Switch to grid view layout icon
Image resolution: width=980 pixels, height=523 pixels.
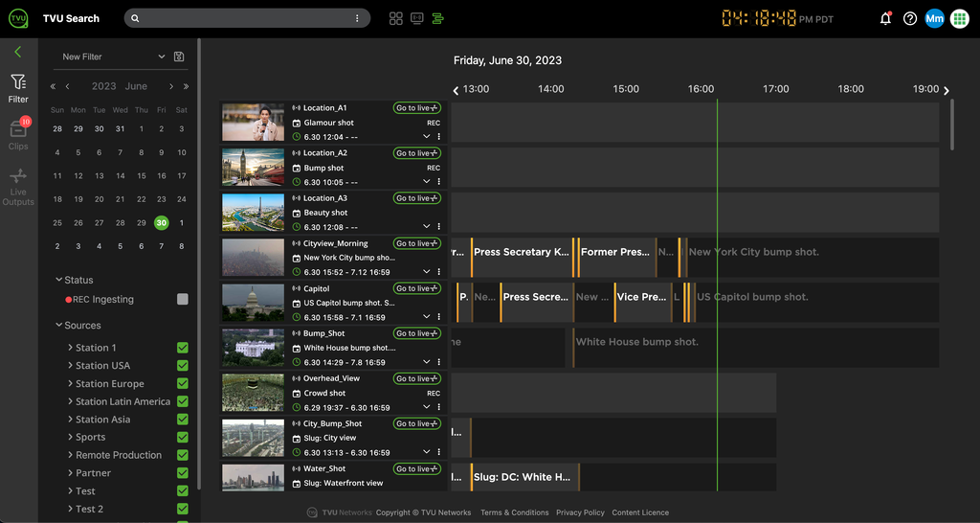[x=396, y=18]
